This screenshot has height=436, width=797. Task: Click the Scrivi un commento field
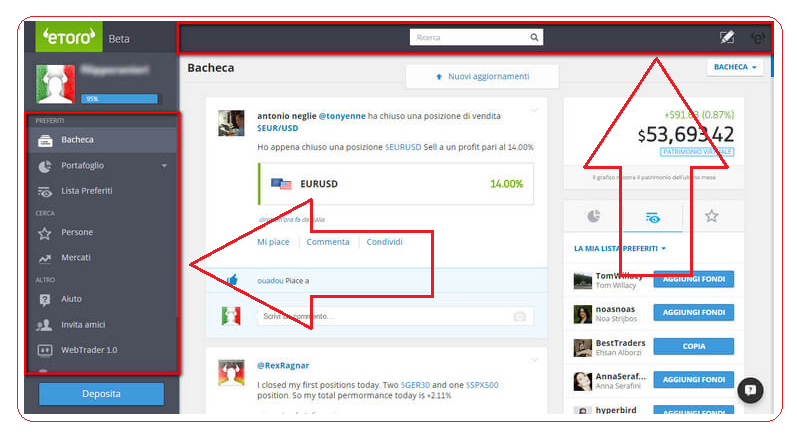pyautogui.click(x=395, y=316)
